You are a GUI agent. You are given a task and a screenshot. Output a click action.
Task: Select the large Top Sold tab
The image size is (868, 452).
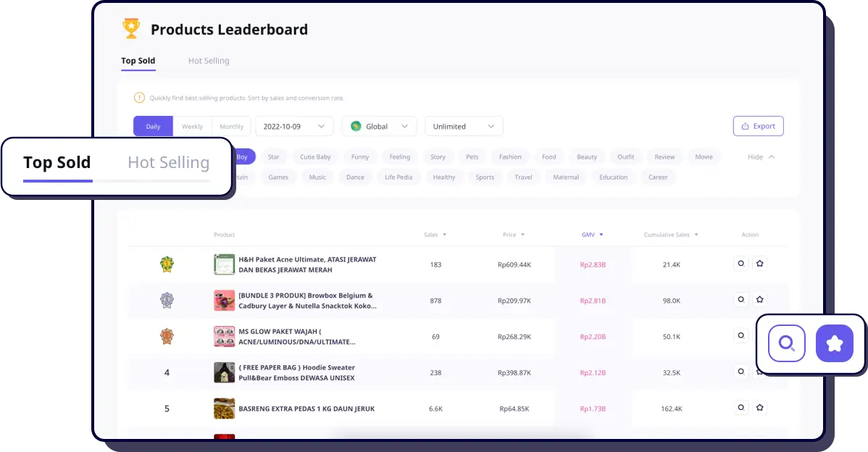57,163
